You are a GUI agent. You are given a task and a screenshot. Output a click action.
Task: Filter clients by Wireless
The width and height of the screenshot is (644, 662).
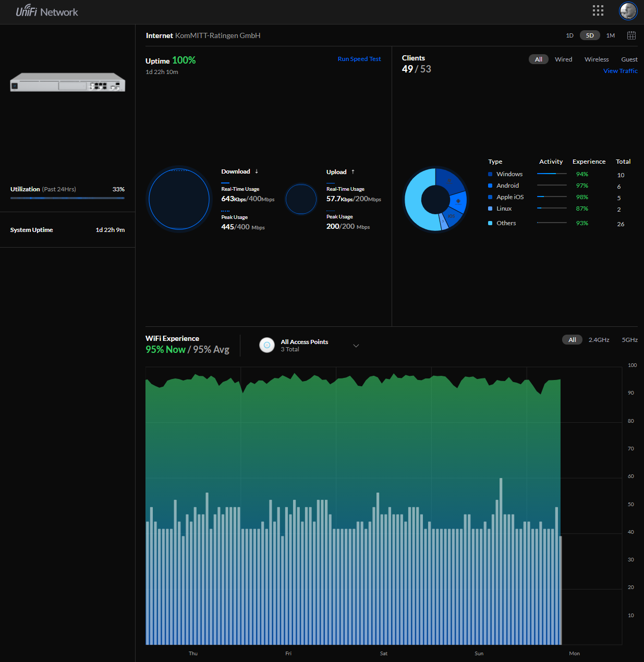coord(597,59)
